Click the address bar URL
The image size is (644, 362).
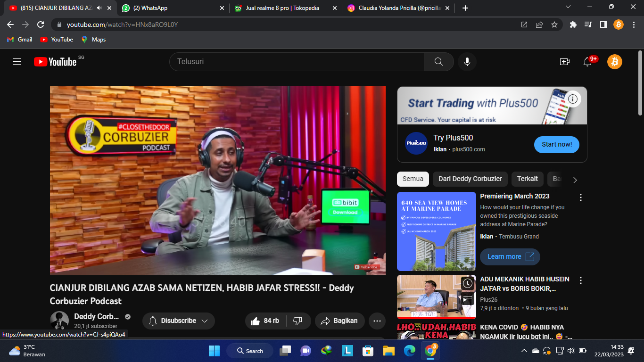point(122,25)
